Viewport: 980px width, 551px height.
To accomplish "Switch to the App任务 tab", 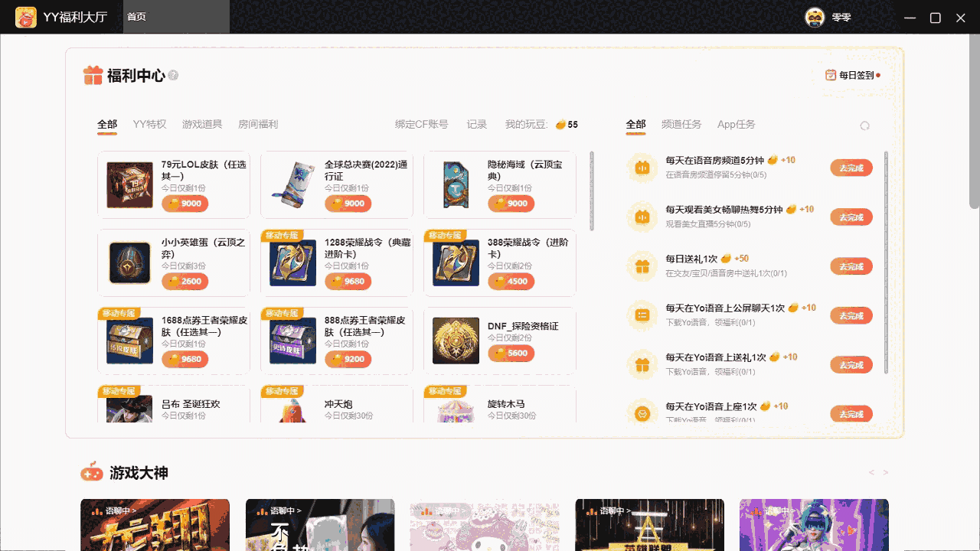I will [736, 124].
